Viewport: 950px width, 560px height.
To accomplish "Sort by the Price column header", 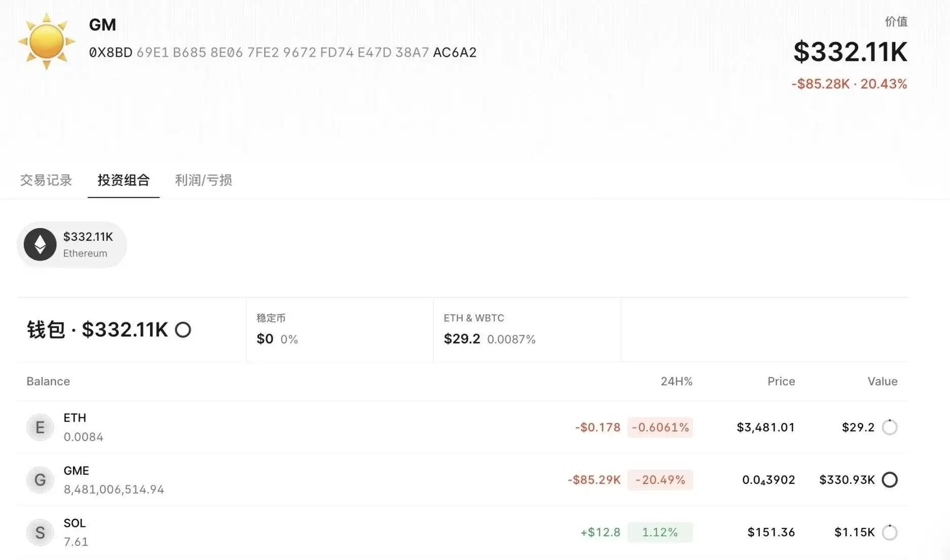I will pyautogui.click(x=781, y=382).
